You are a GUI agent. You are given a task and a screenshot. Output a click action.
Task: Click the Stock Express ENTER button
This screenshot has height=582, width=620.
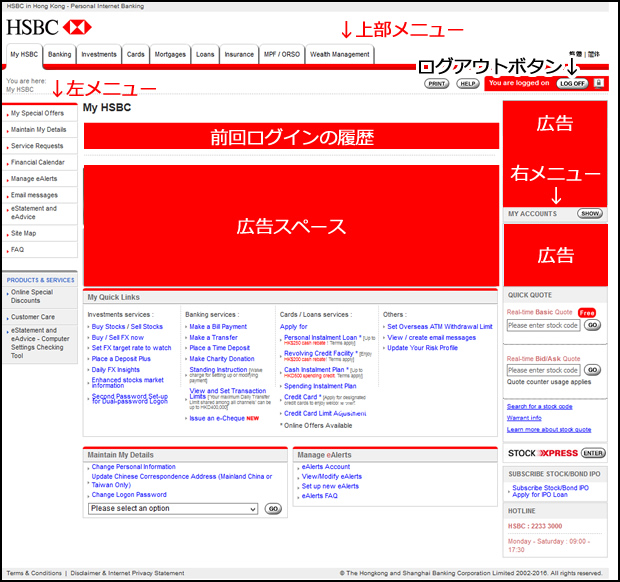tap(593, 453)
